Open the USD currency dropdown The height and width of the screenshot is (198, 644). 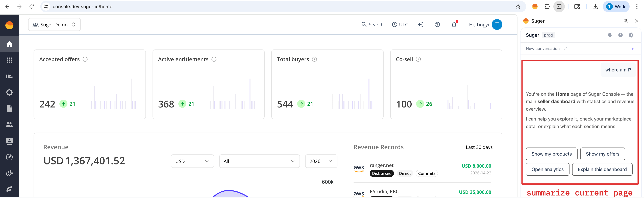[192, 161]
